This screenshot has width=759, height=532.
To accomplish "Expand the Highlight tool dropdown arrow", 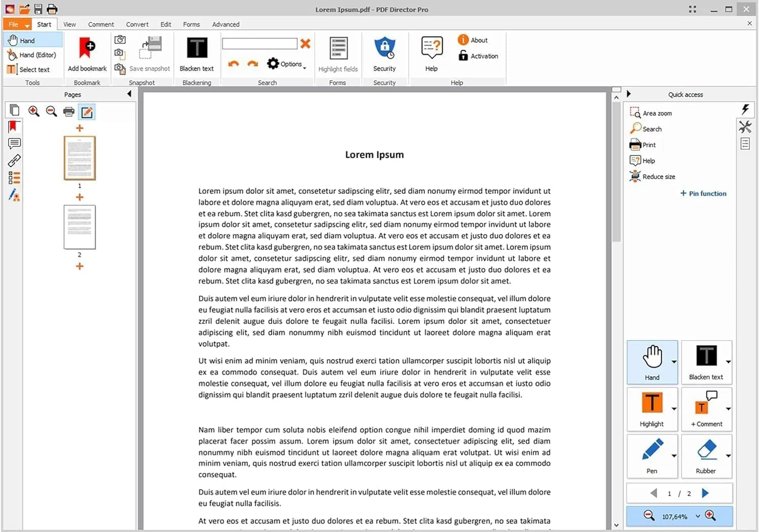I will pos(673,407).
